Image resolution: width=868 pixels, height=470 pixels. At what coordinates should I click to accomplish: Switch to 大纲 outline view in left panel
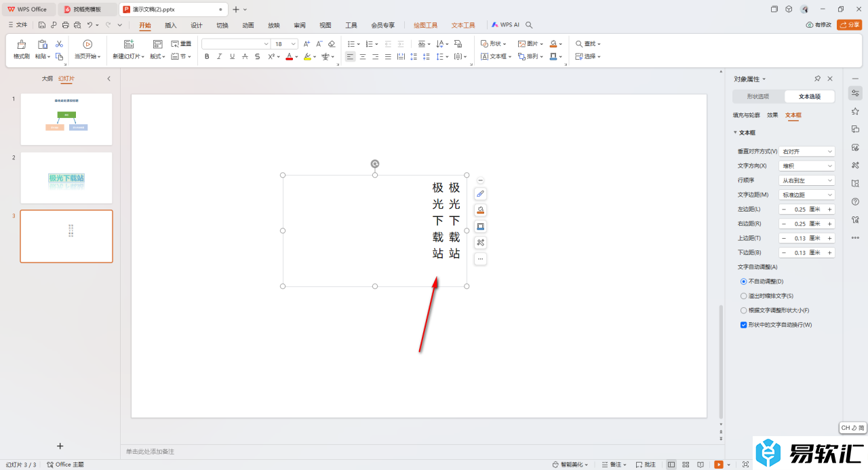pyautogui.click(x=47, y=79)
